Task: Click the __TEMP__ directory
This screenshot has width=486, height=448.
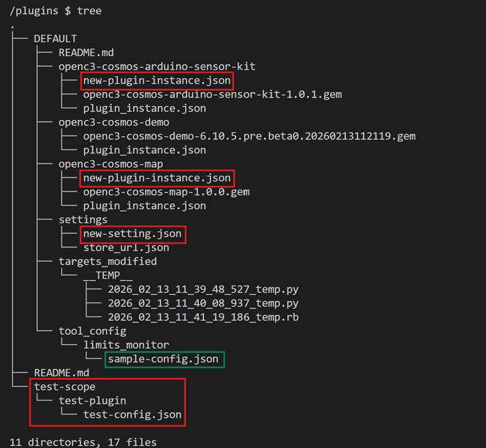Action: 108,275
